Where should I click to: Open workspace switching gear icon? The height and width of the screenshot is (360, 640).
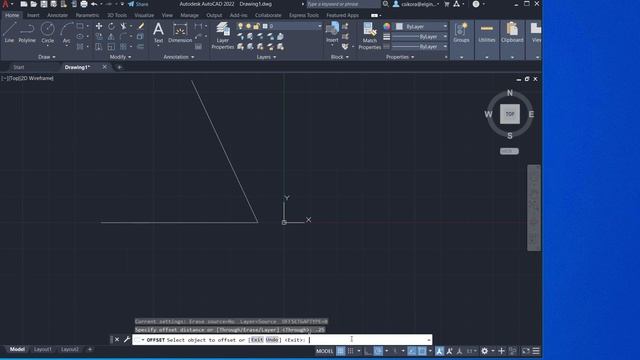(x=484, y=351)
